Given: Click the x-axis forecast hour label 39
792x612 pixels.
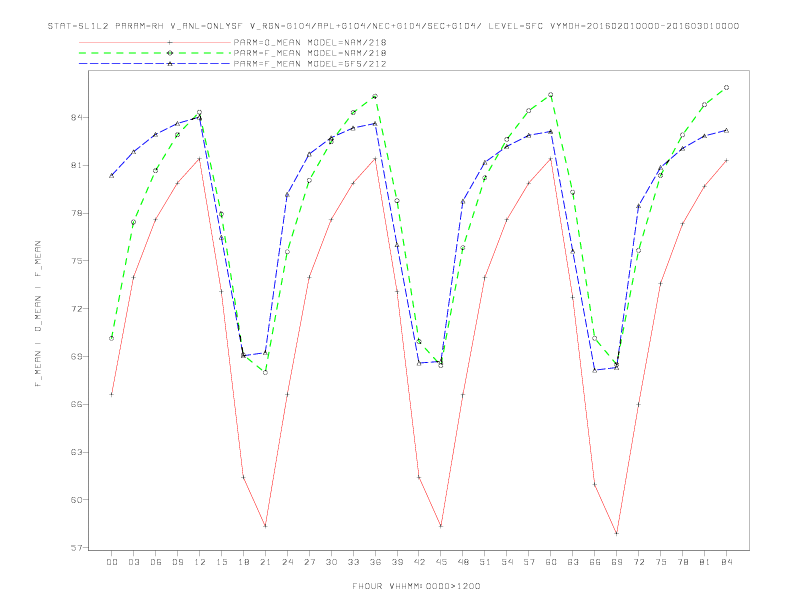Looking at the screenshot, I should [397, 562].
